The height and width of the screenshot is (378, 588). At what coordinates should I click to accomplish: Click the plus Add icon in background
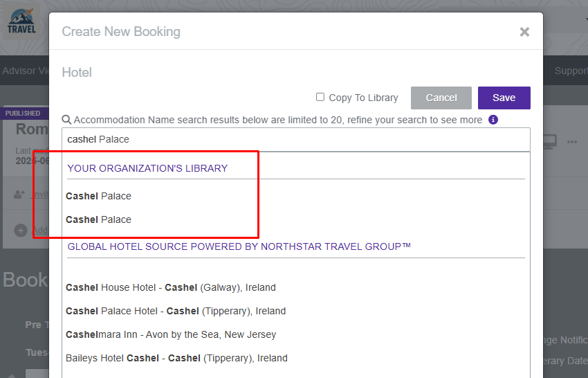pyautogui.click(x=21, y=230)
